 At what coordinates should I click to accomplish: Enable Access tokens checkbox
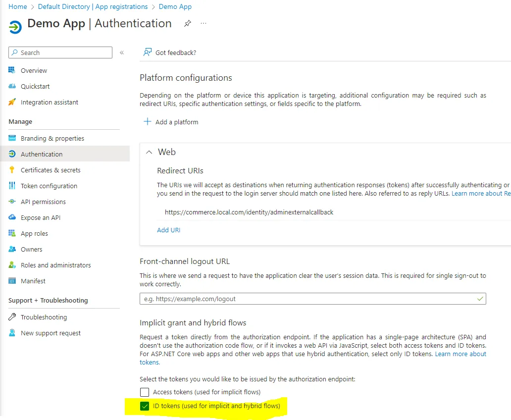pos(145,392)
